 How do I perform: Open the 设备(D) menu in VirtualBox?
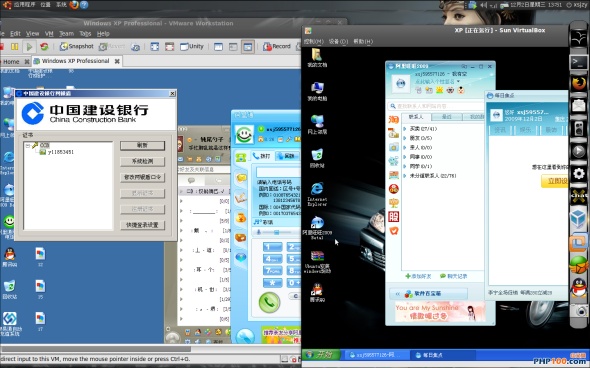338,41
